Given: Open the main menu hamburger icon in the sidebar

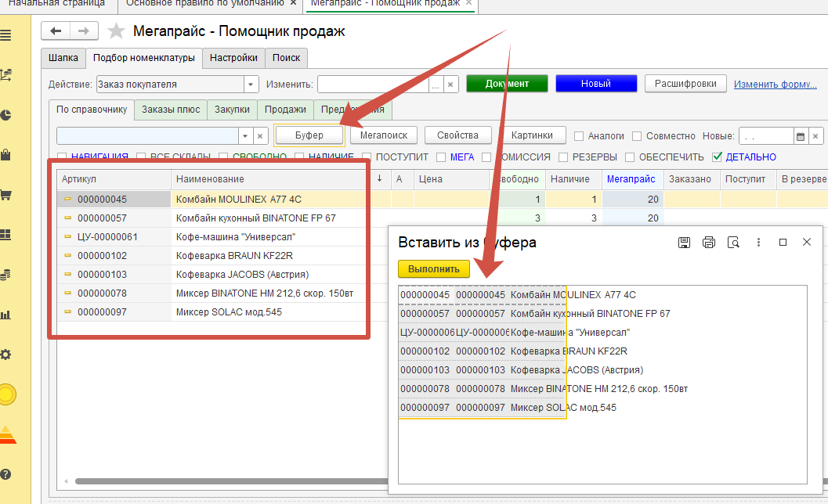Looking at the screenshot, I should [5, 35].
